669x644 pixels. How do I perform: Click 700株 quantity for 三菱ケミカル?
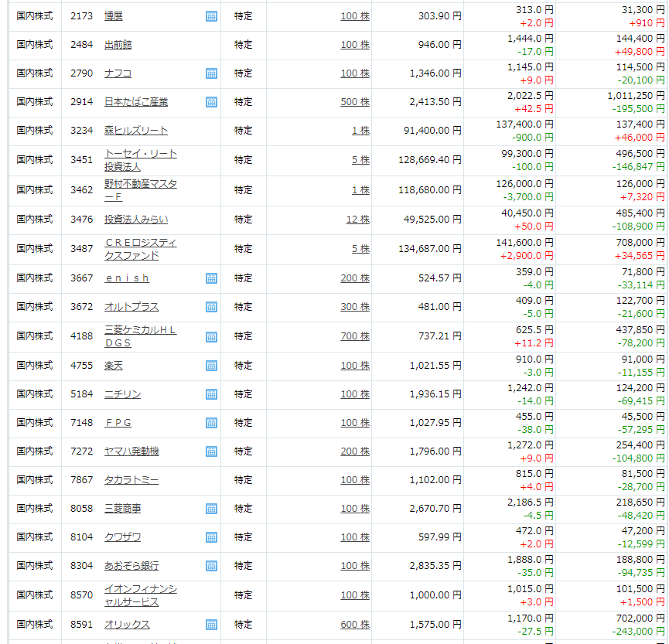(x=355, y=336)
